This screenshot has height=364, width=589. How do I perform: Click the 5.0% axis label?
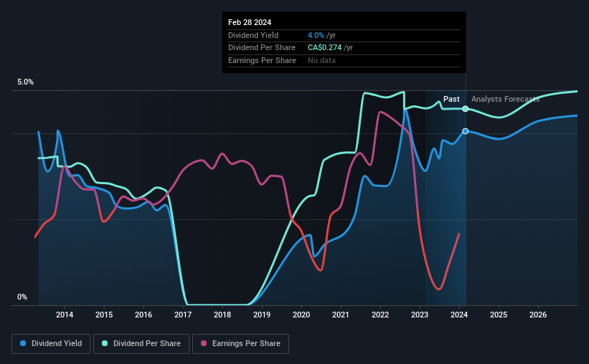25,82
